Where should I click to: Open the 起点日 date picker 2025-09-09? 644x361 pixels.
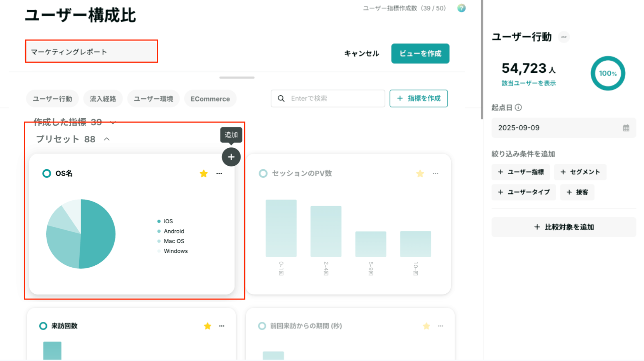point(563,128)
